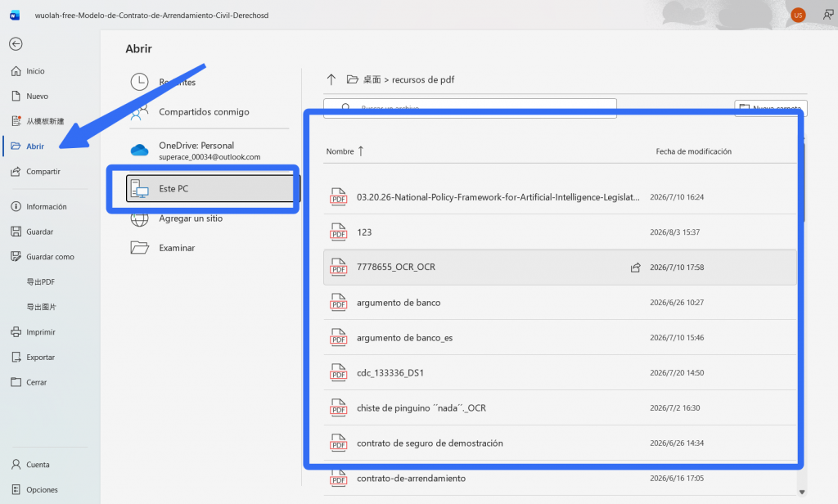Click the Imprimir printer icon
The width and height of the screenshot is (838, 504).
coord(16,332)
